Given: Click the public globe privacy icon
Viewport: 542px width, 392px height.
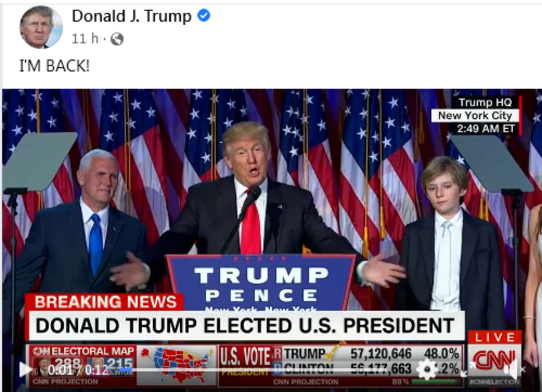Looking at the screenshot, I should pyautogui.click(x=117, y=39).
